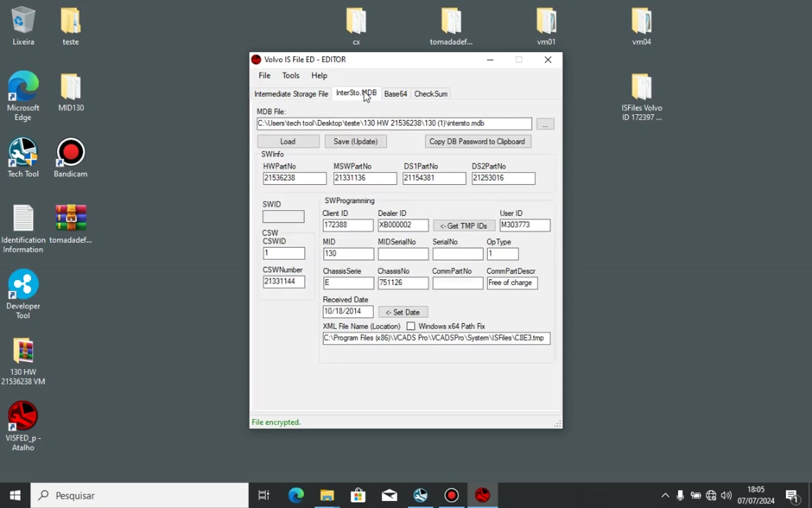
Task: Open File Explorer from the taskbar
Action: click(327, 495)
